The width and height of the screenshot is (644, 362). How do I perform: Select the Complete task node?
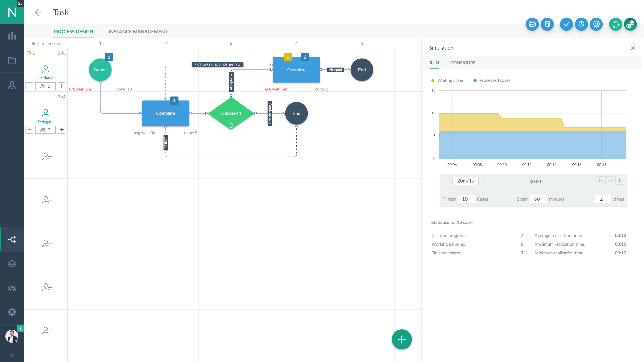pos(166,113)
